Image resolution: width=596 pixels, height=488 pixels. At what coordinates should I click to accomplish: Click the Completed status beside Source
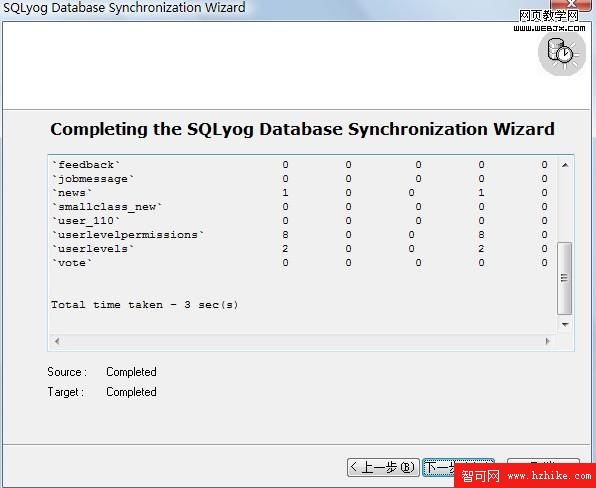[131, 372]
